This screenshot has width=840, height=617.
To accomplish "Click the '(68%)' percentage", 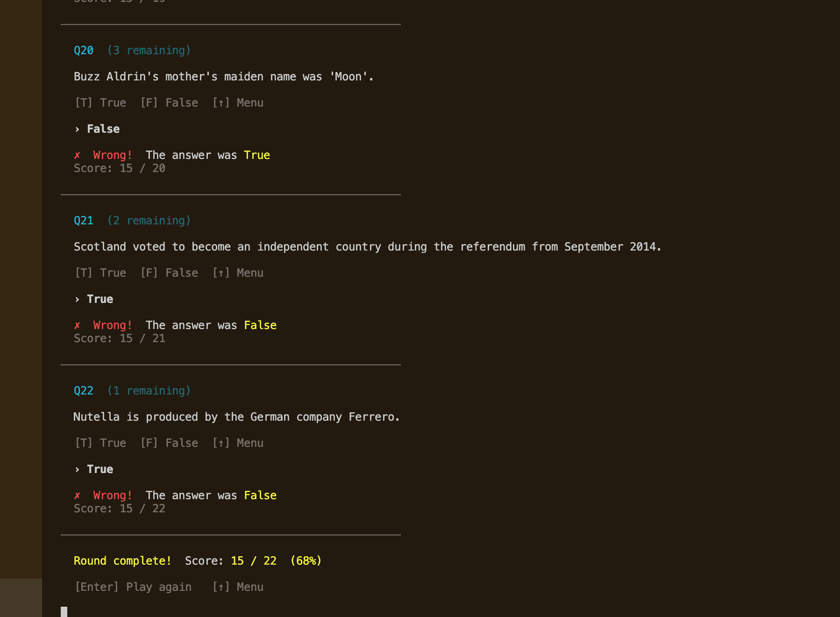I will coord(306,561).
